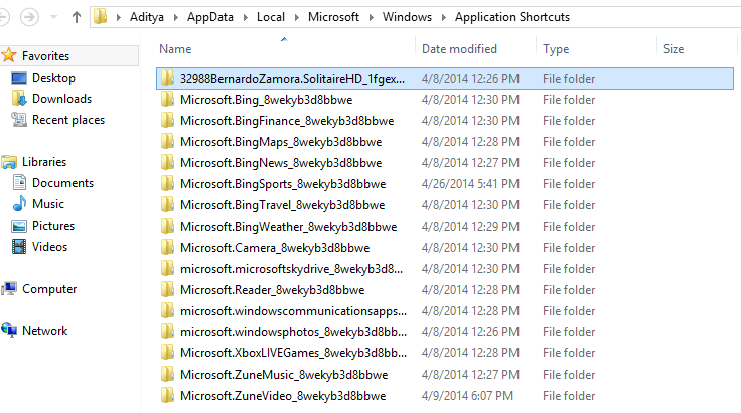The width and height of the screenshot is (741, 413).
Task: Go to Local in the breadcrumb
Action: [x=271, y=17]
